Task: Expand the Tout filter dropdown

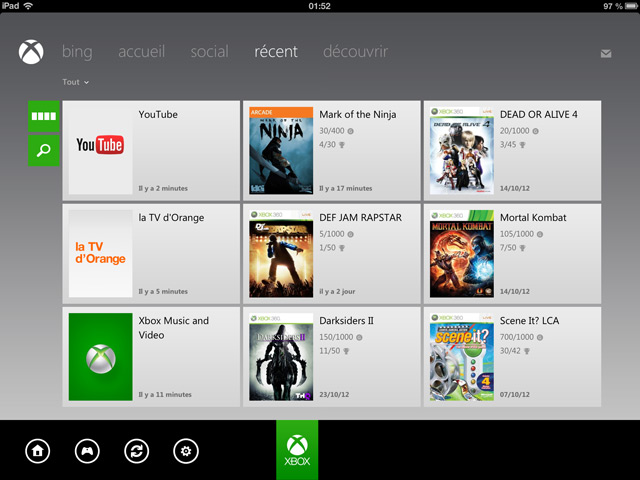Action: [x=76, y=82]
